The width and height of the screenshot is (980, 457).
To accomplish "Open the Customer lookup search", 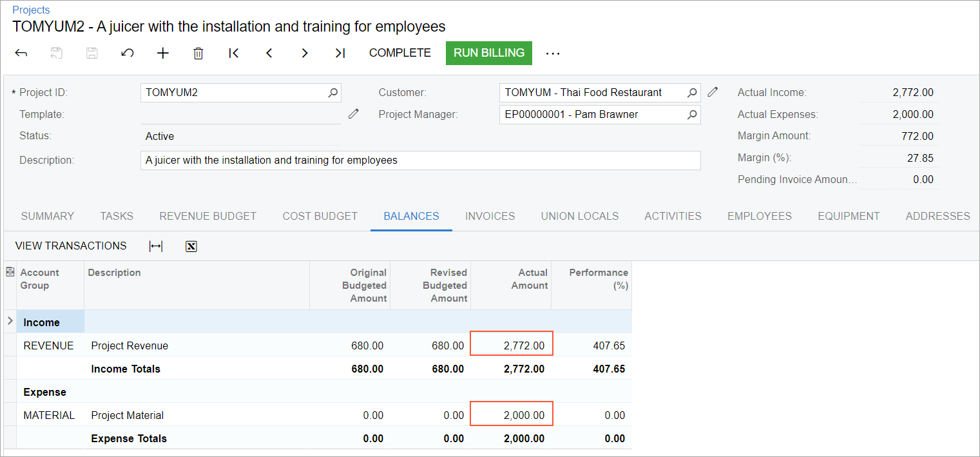I will [x=692, y=93].
